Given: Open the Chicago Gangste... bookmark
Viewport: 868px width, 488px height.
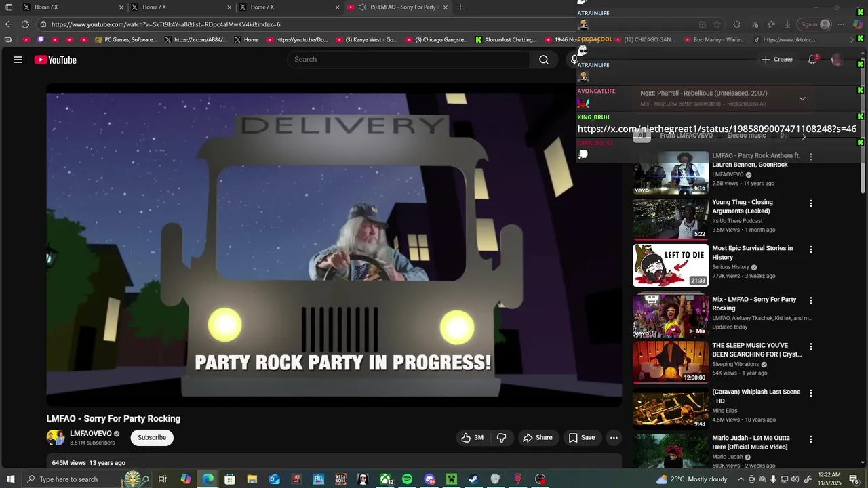Looking at the screenshot, I should click(437, 40).
